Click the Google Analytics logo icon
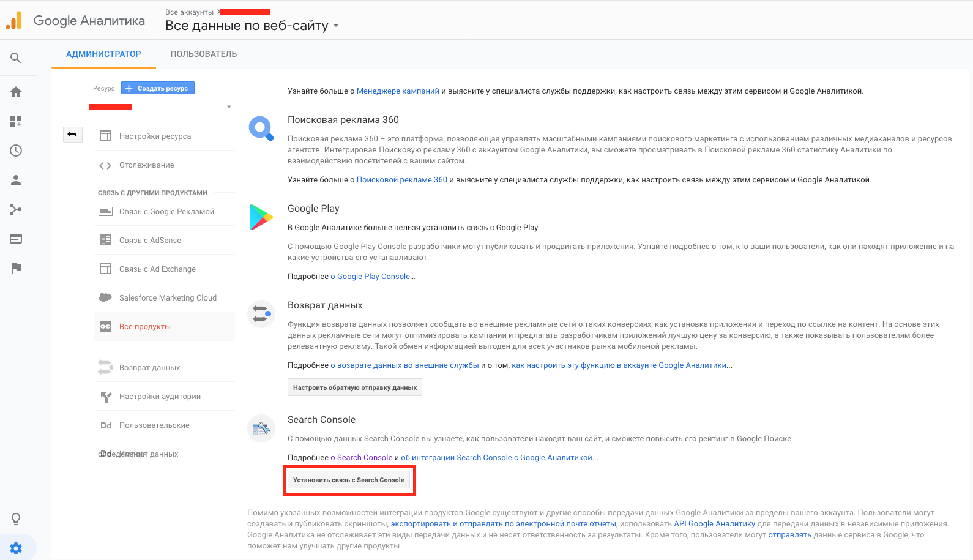This screenshot has width=973, height=560. 14,20
